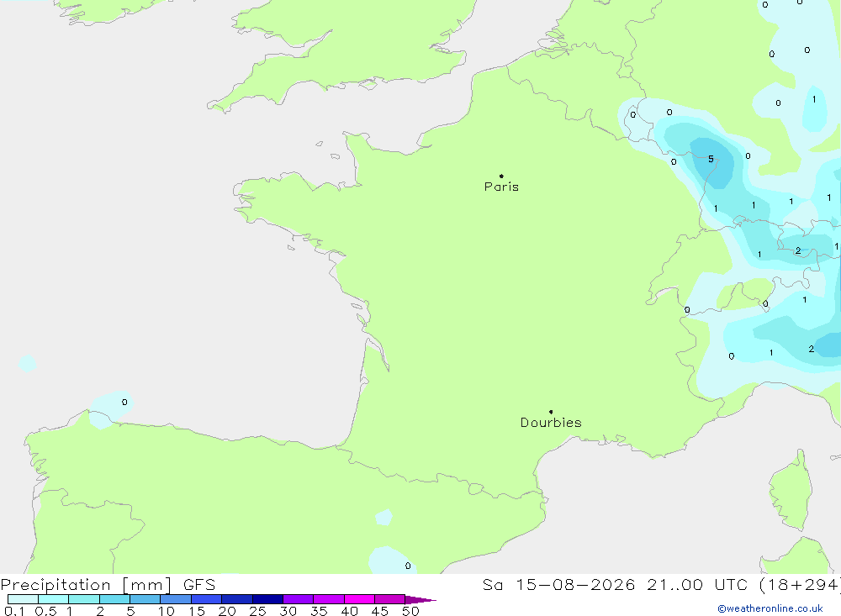Click the '(18+294)' forecast run text
This screenshot has width=841, height=616.
pyautogui.click(x=799, y=585)
